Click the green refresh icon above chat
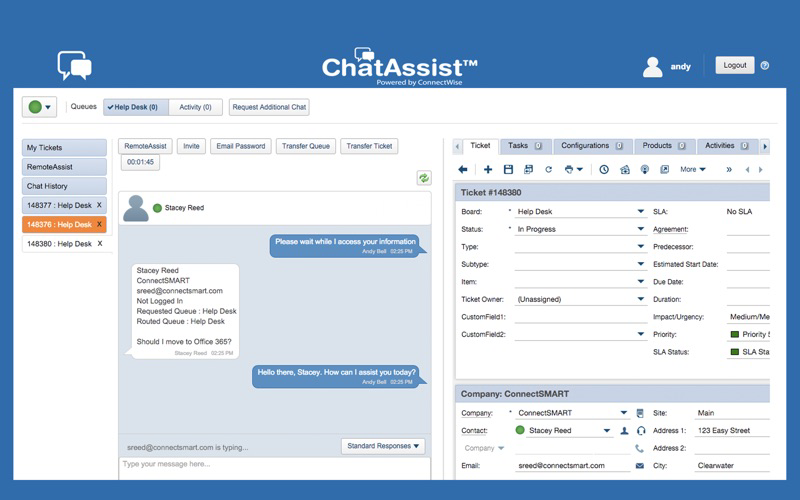Viewport: 800px width, 500px height. (x=424, y=178)
